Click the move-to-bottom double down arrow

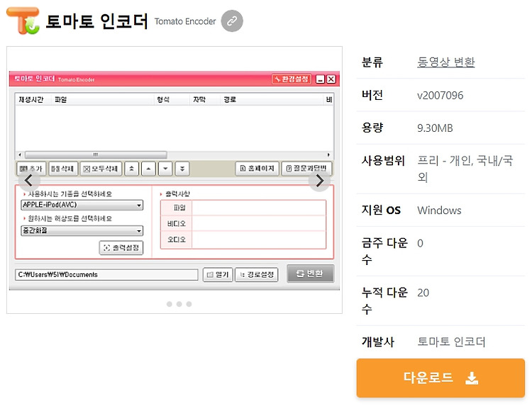[x=182, y=169]
